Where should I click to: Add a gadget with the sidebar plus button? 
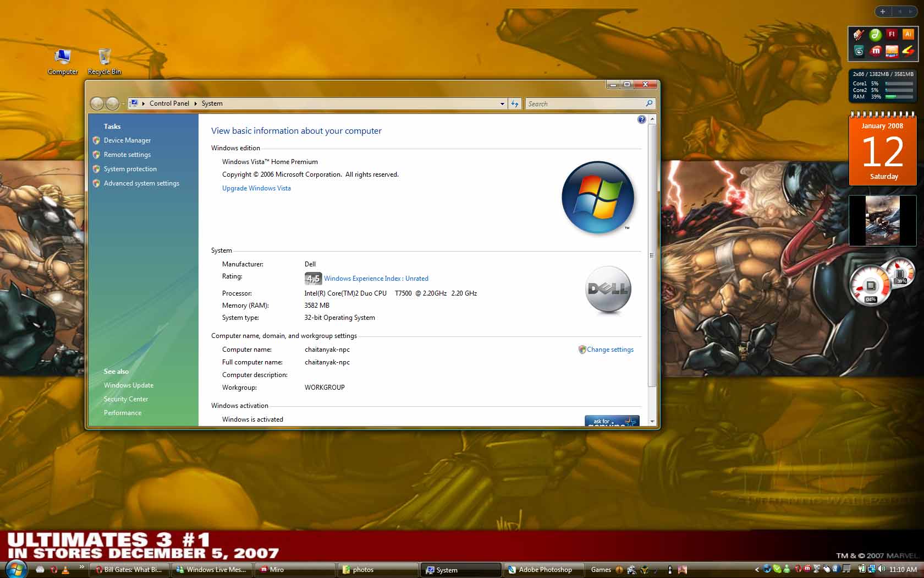883,11
